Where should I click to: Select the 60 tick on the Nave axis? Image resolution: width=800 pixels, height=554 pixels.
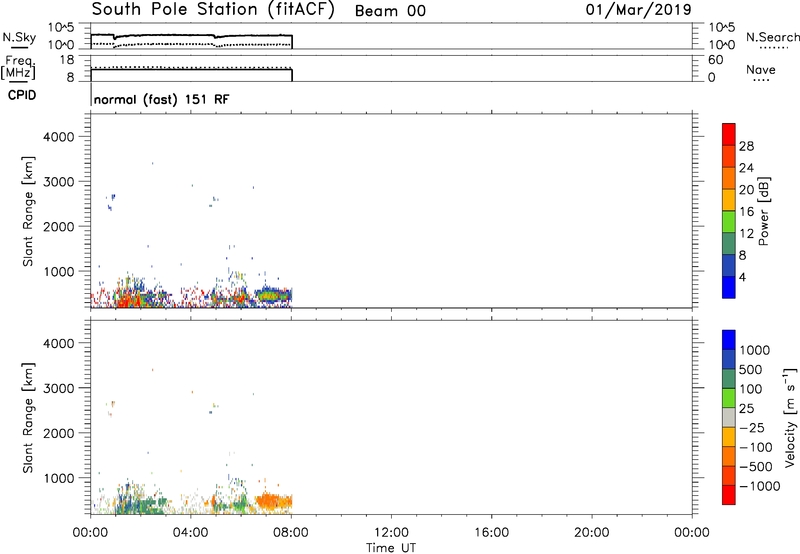point(715,60)
